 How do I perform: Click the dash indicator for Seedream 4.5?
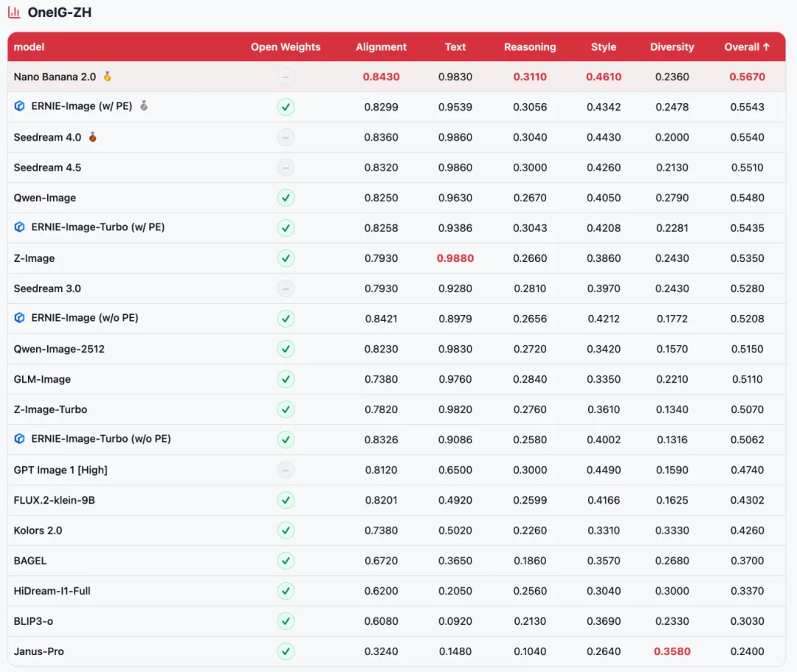[286, 167]
